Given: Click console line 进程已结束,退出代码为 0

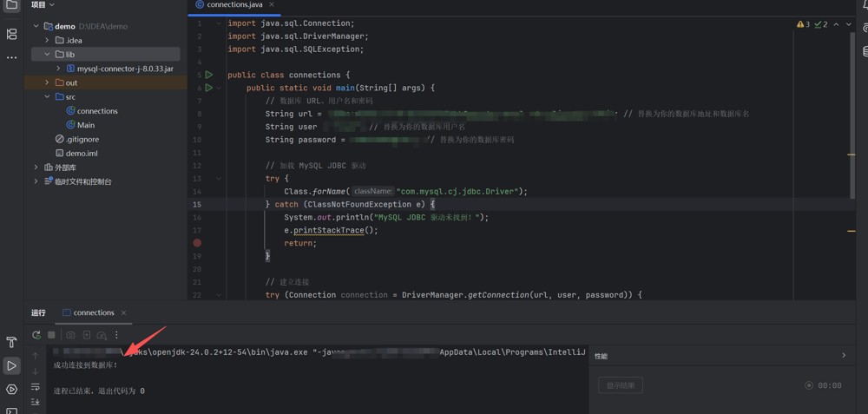Looking at the screenshot, I should click(99, 391).
